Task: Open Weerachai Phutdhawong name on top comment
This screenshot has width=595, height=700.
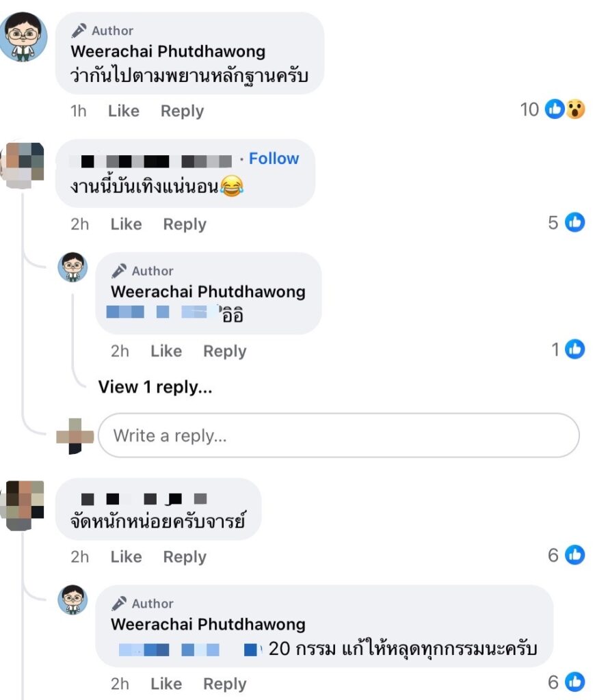Action: (168, 51)
